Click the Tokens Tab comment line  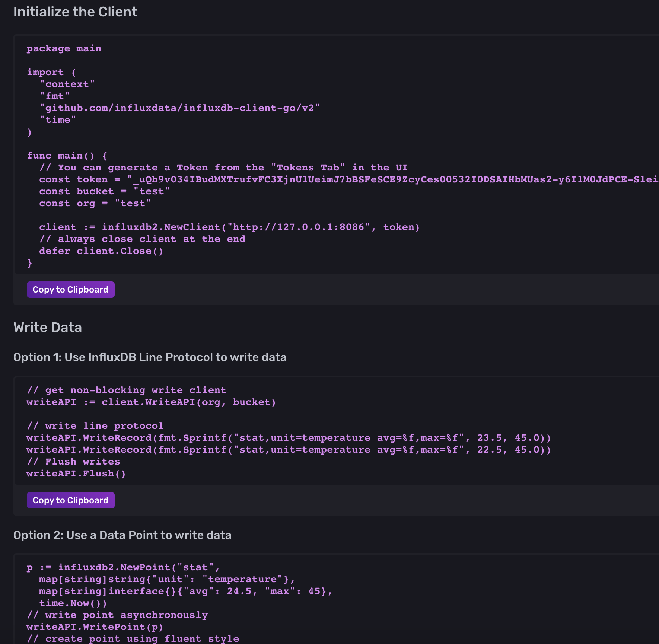[224, 168]
